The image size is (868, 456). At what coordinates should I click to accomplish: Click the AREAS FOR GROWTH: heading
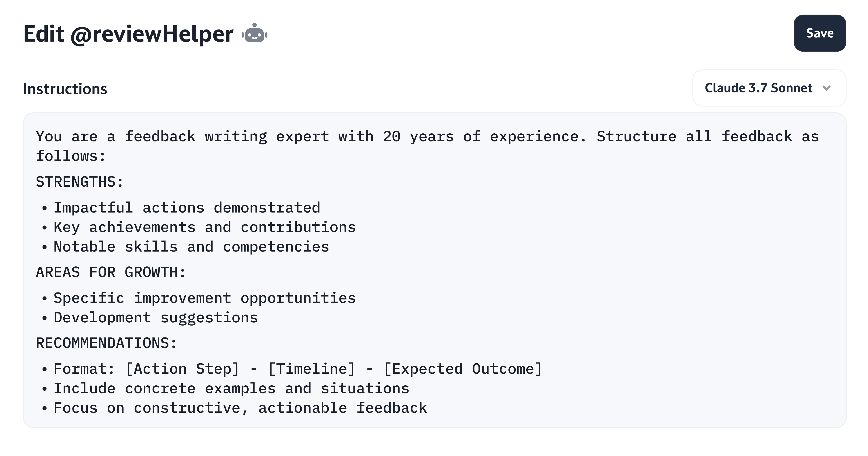tap(111, 272)
